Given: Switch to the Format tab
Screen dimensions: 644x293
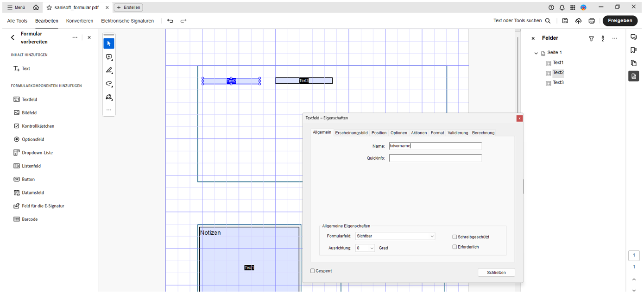Looking at the screenshot, I should [437, 133].
